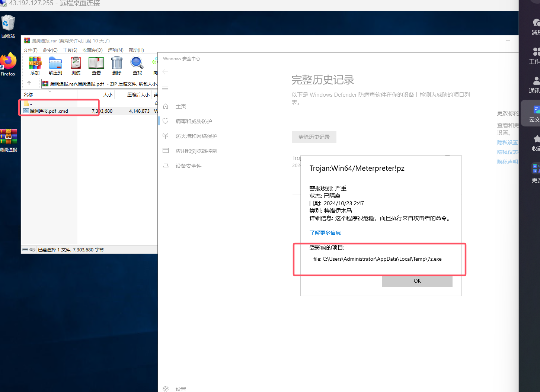Open the 了解更多信息 link
The height and width of the screenshot is (392, 540).
[x=325, y=233]
